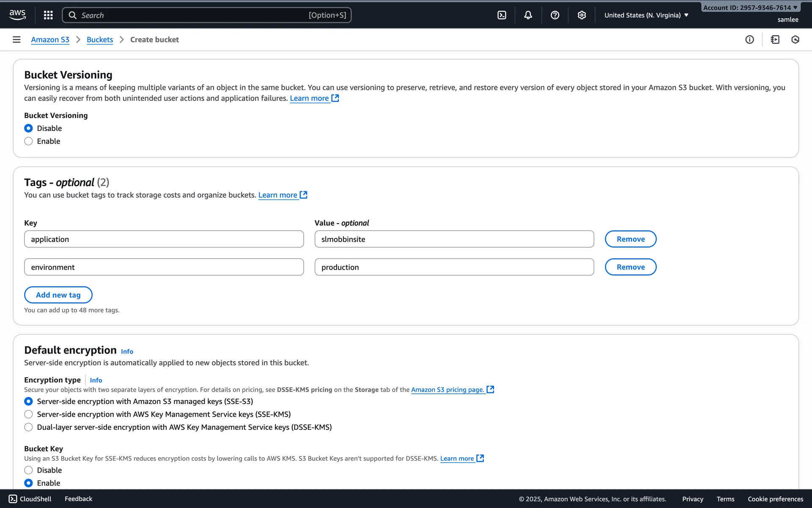Select SSE-KMS encryption type option
Image resolution: width=812 pixels, height=508 pixels.
(28, 414)
